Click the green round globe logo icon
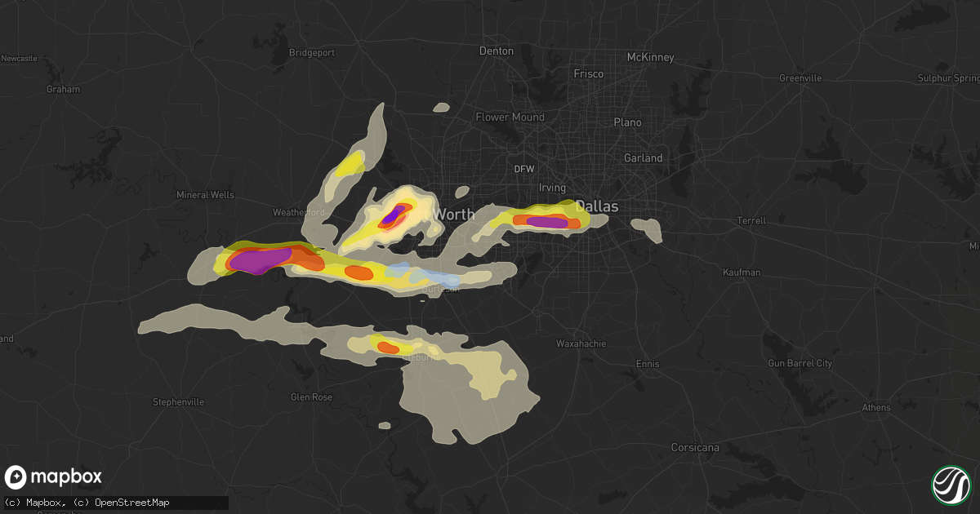This screenshot has height=514, width=980. point(951,485)
